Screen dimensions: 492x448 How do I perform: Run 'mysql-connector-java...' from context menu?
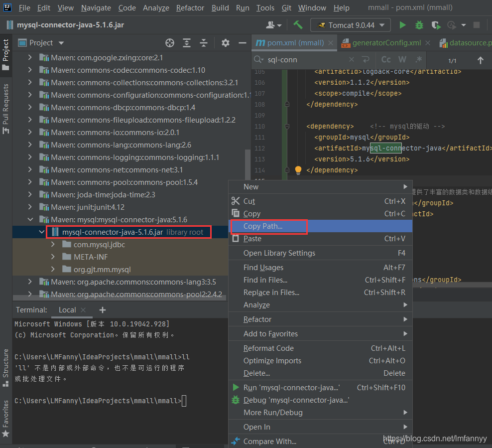coord(320,387)
